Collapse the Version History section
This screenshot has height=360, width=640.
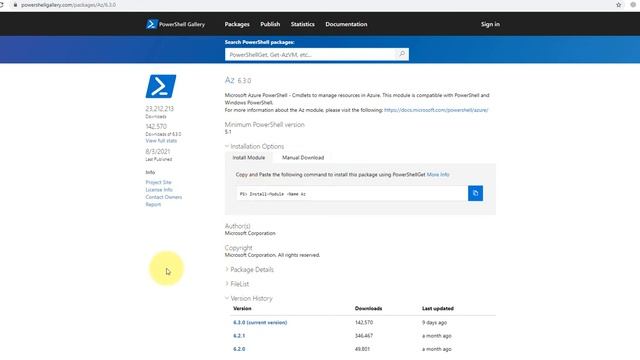point(249,298)
